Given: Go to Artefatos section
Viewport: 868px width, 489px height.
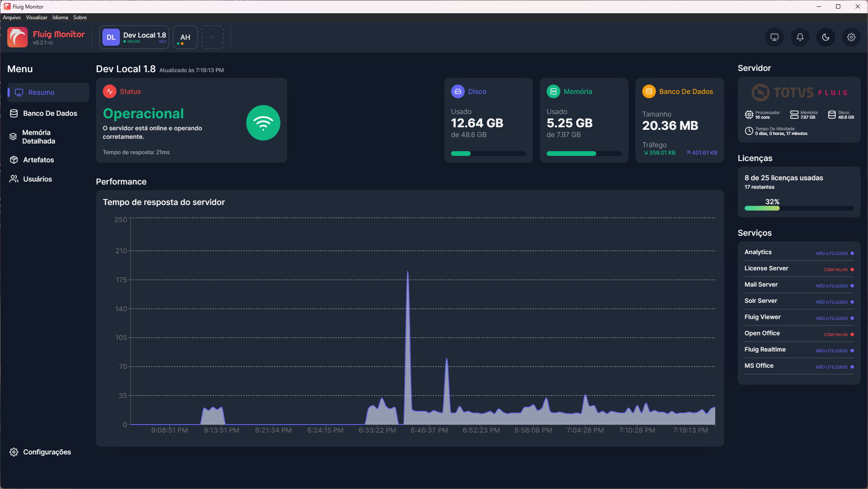Looking at the screenshot, I should pos(38,160).
